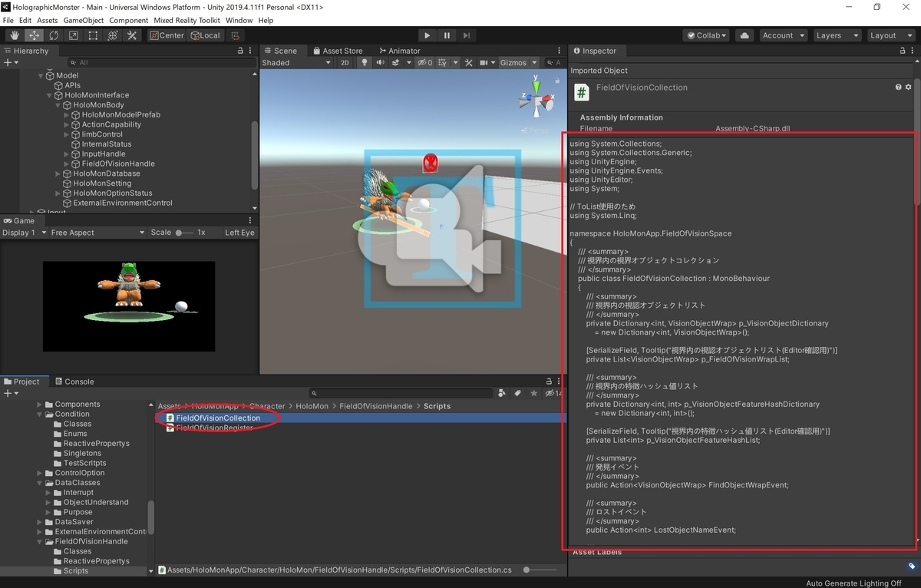Image resolution: width=921 pixels, height=588 pixels.
Task: Toggle grid snapping icon in the toolbar
Action: pos(235,35)
